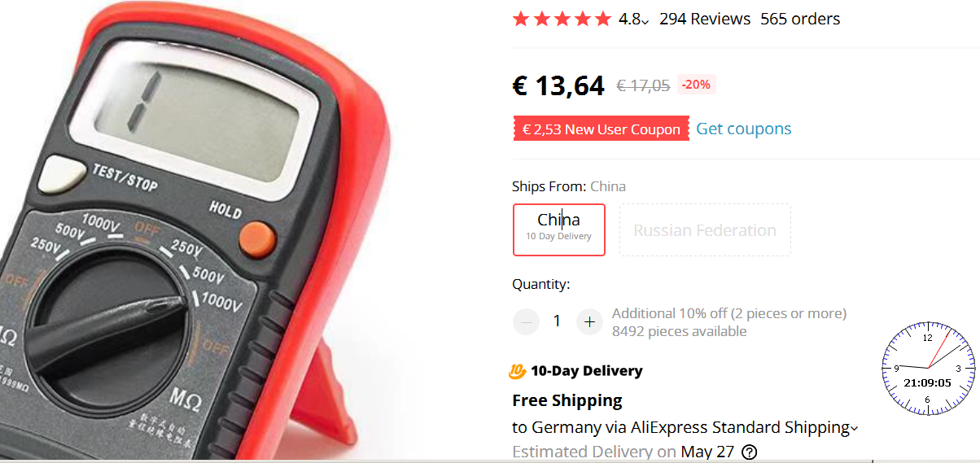980x463 pixels.
Task: Select Russian Federation shipping option
Action: point(705,229)
